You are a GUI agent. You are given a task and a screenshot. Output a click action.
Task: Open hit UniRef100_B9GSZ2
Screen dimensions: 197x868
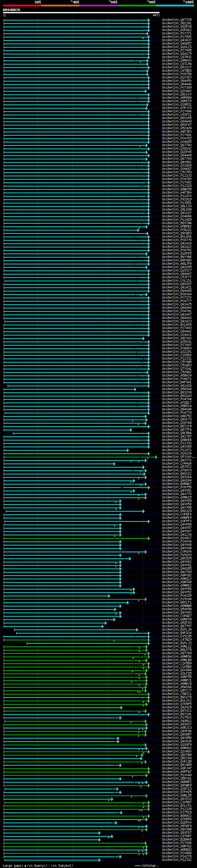177,474
